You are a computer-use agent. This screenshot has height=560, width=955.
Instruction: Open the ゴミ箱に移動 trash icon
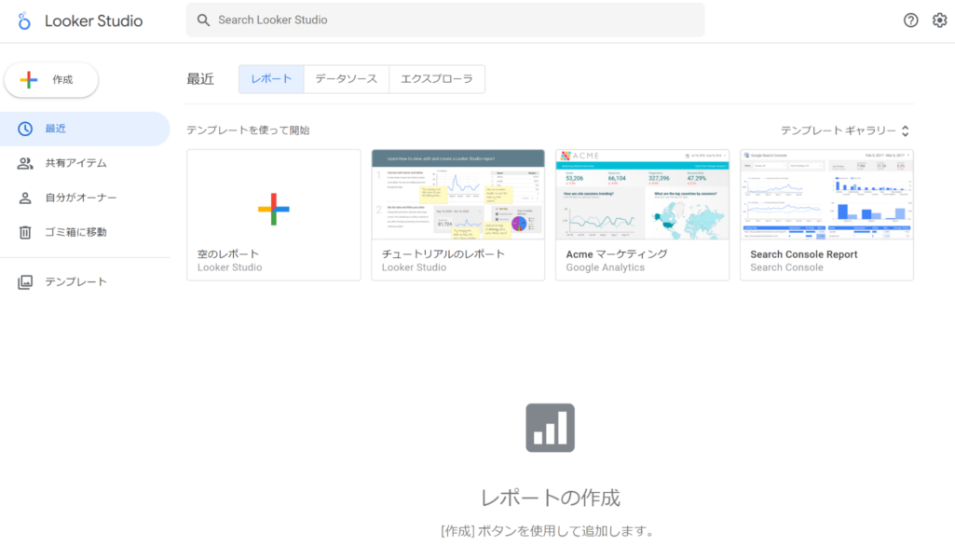(26, 232)
